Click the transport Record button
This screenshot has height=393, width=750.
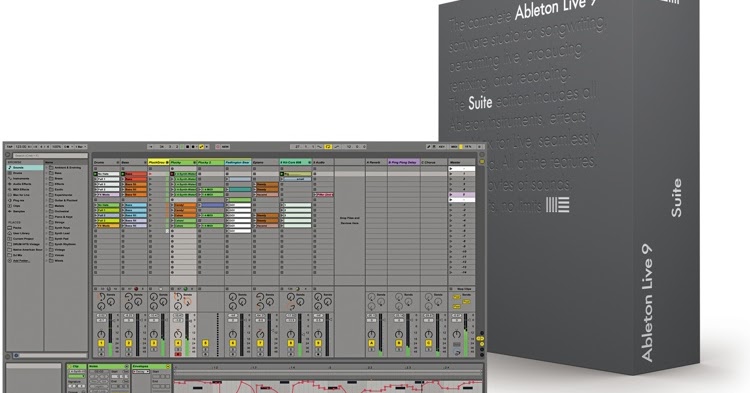point(193,147)
